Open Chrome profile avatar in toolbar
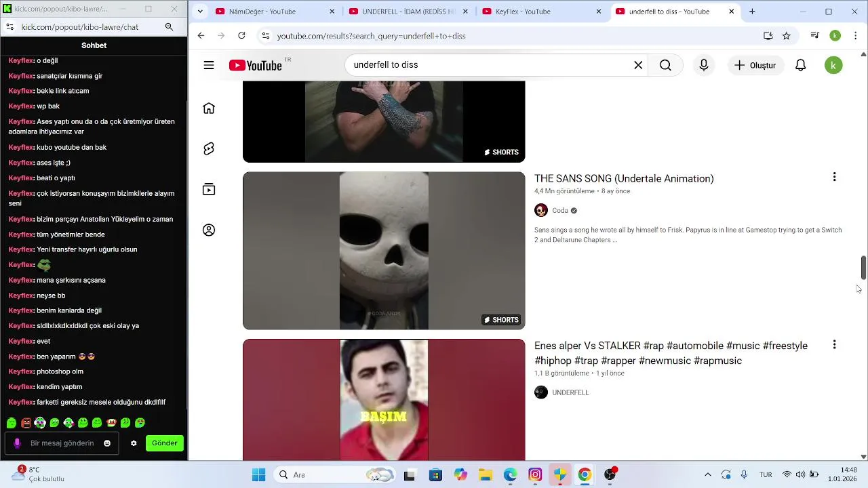The height and width of the screenshot is (488, 868). (835, 36)
